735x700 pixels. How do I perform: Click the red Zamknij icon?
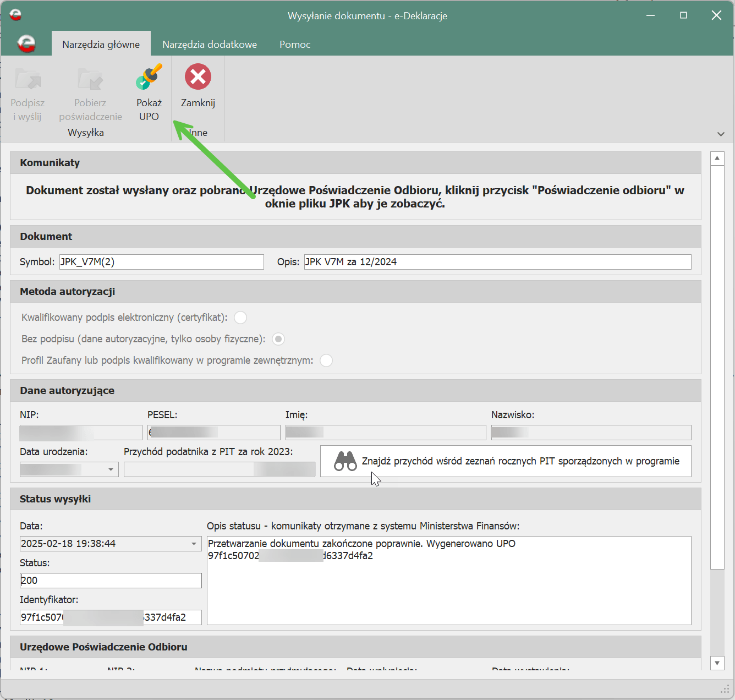[198, 77]
